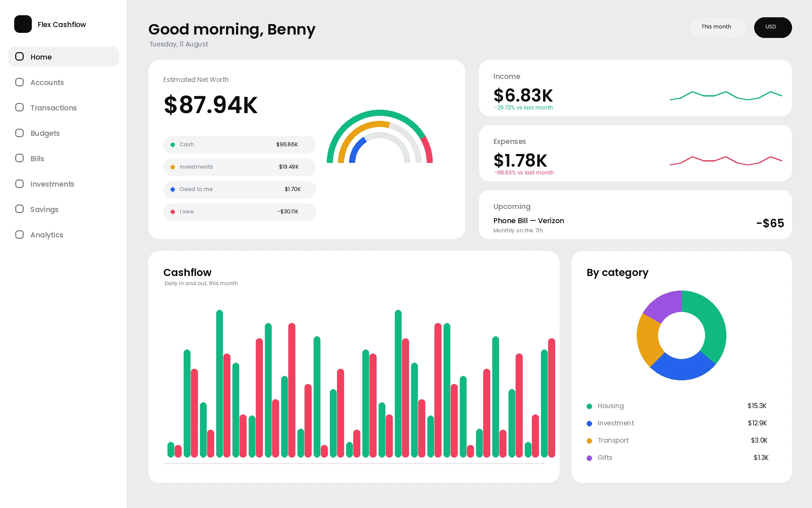Click the net worth gauge chart

(380, 136)
